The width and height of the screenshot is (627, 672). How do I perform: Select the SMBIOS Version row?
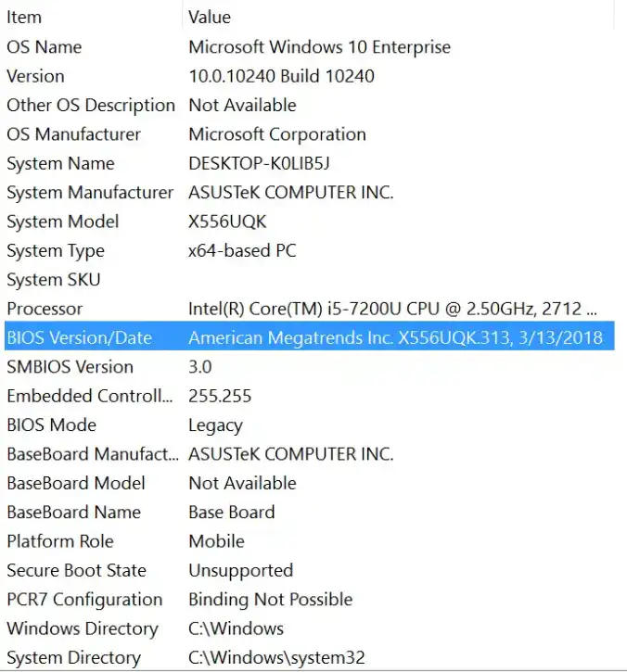[x=70, y=367]
